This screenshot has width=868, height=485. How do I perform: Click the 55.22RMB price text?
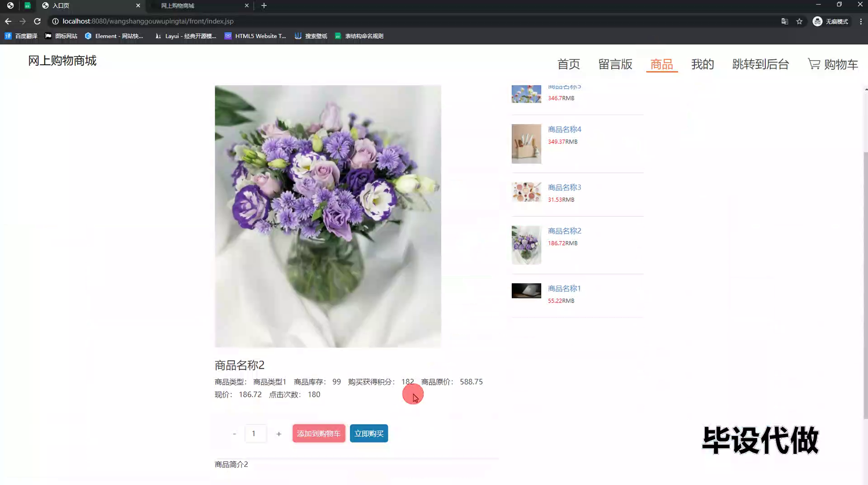coord(561,301)
